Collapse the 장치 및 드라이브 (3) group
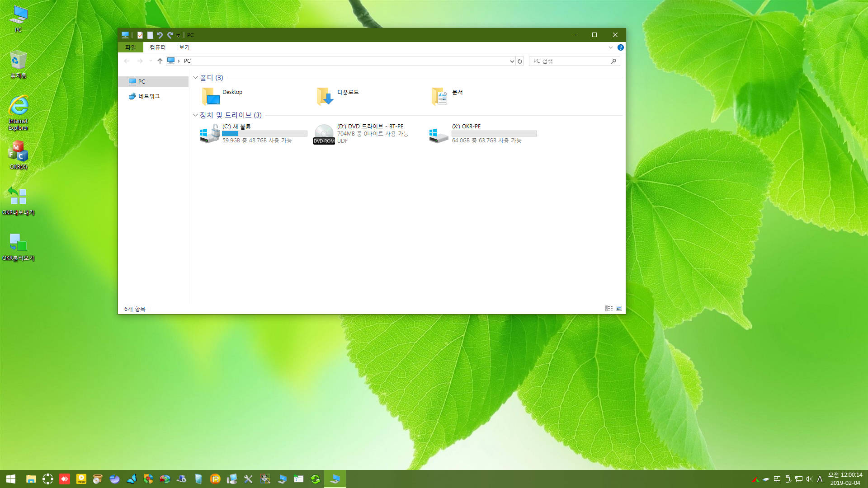The height and width of the screenshot is (488, 868). (195, 115)
